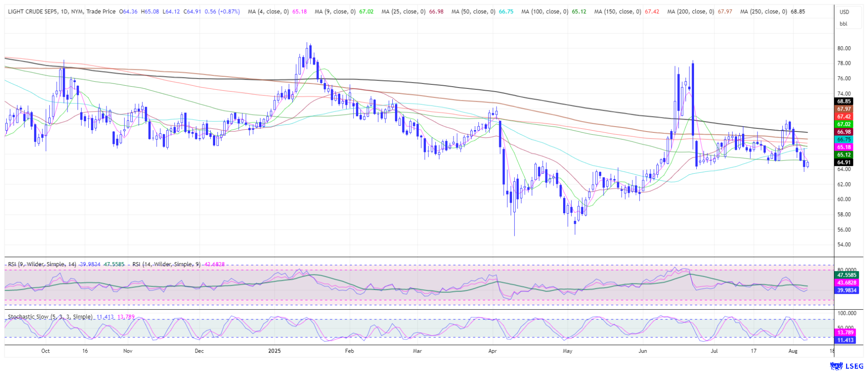Click the MA (4, close, 0) legend
This screenshot has height=371, width=868.
(268, 11)
